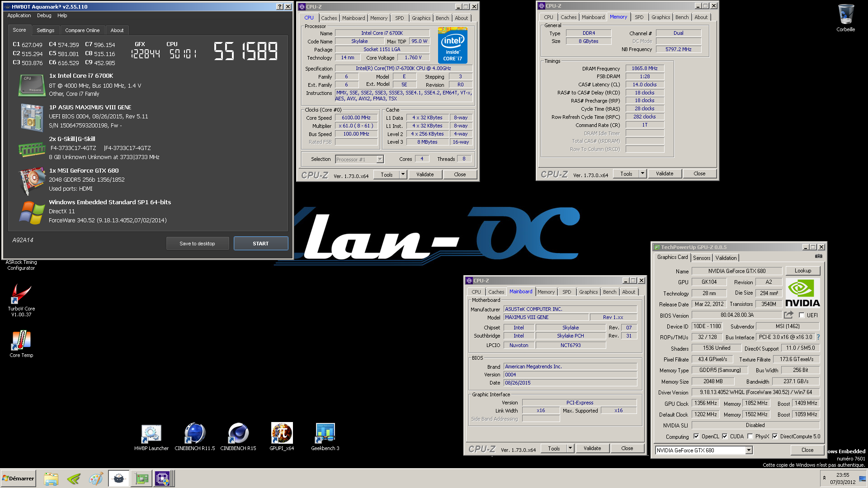868x488 pixels.
Task: Open the Caches tab in CPU tab window
Action: [x=329, y=18]
